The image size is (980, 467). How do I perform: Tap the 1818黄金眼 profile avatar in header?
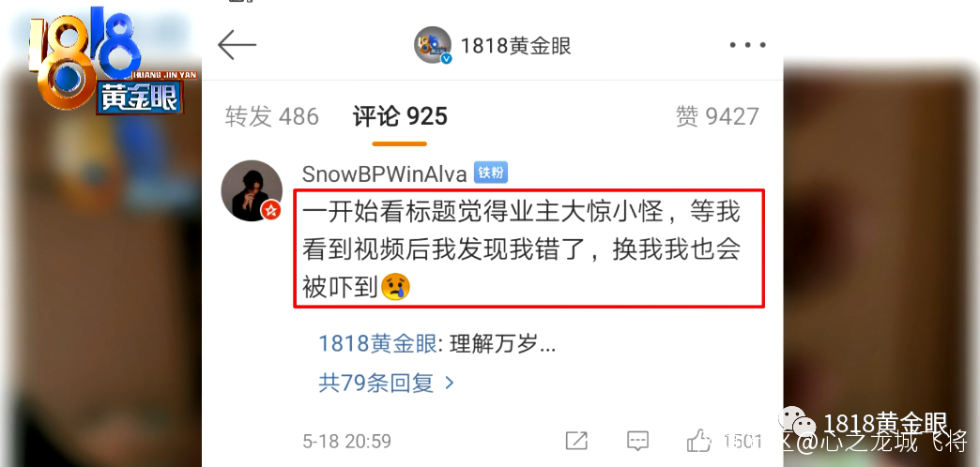[433, 45]
